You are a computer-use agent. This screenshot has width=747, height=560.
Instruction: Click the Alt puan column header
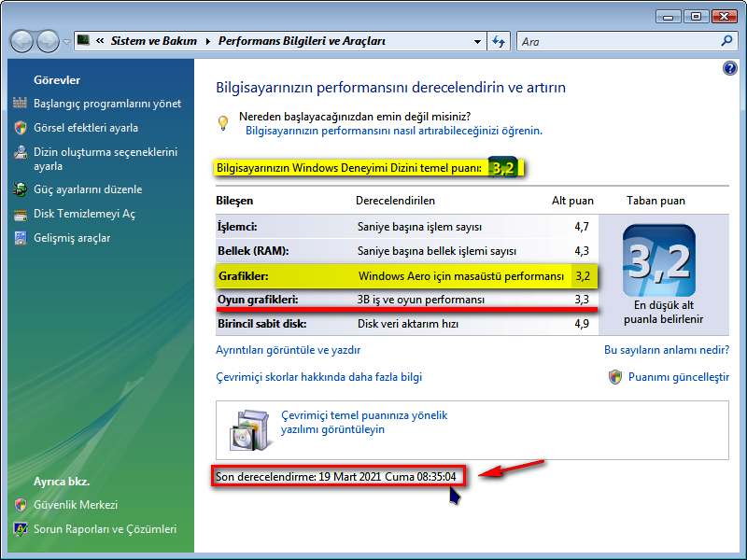coord(572,201)
